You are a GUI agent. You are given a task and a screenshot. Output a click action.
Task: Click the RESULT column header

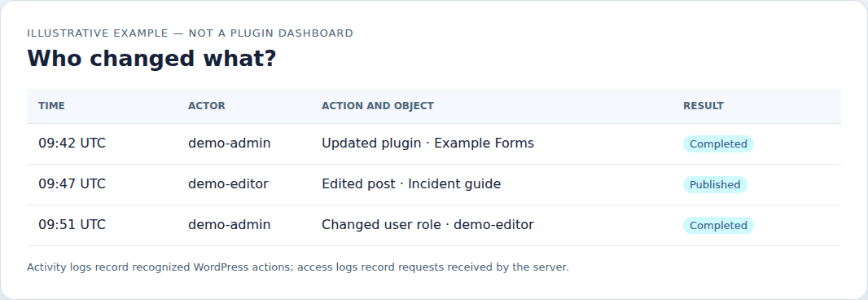pyautogui.click(x=703, y=106)
